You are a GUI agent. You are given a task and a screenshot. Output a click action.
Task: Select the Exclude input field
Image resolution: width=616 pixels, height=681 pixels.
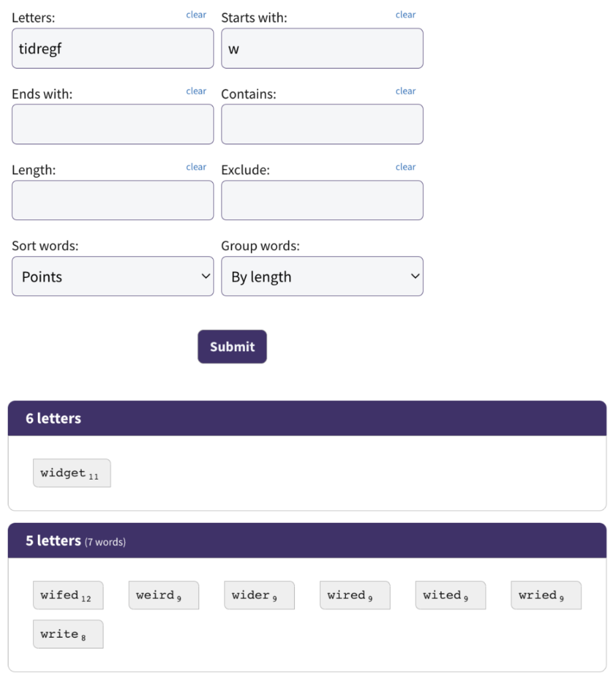[x=322, y=200]
